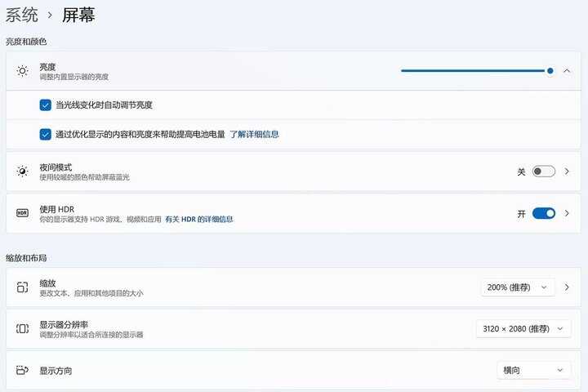Open the 有关 HDR 的详细信息 link
This screenshot has height=392, width=588.
point(199,220)
